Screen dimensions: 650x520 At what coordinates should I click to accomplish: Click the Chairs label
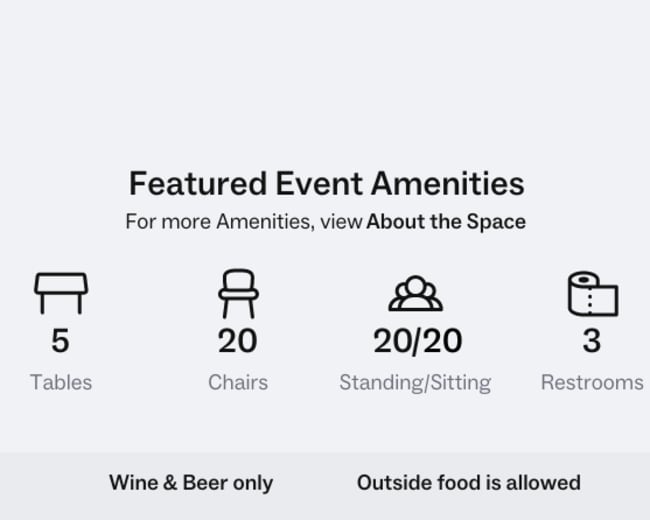(x=238, y=382)
